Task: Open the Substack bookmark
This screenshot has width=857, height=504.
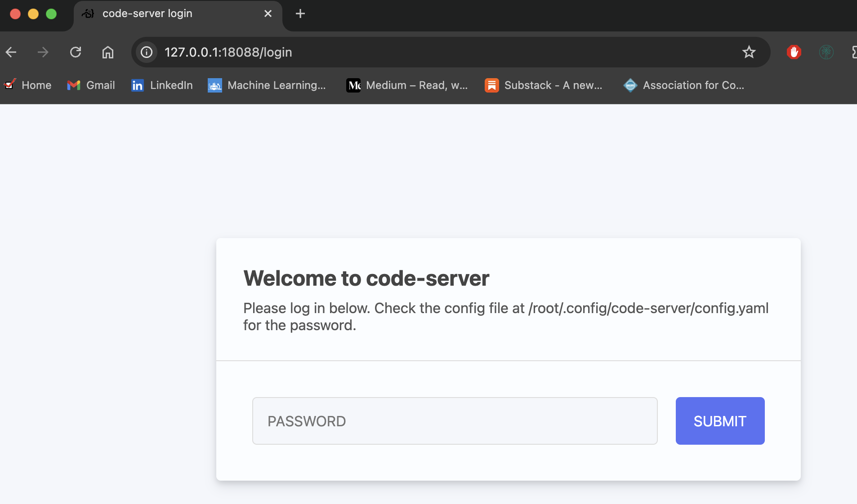Action: pyautogui.click(x=544, y=85)
